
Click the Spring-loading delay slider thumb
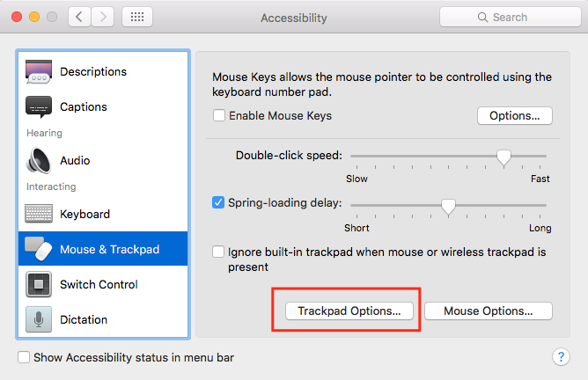[x=448, y=207]
